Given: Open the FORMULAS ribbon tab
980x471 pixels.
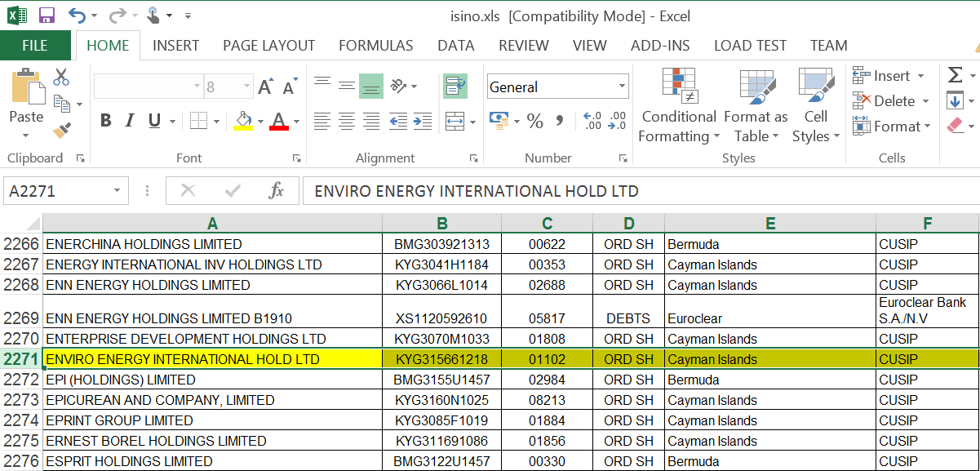Looking at the screenshot, I should (x=375, y=46).
